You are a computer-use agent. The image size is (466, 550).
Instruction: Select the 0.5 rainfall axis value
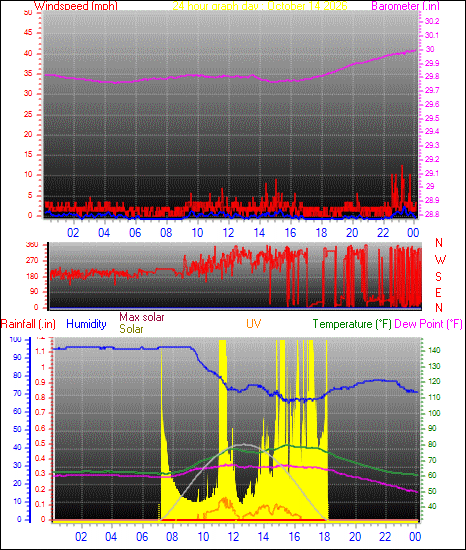point(40,443)
